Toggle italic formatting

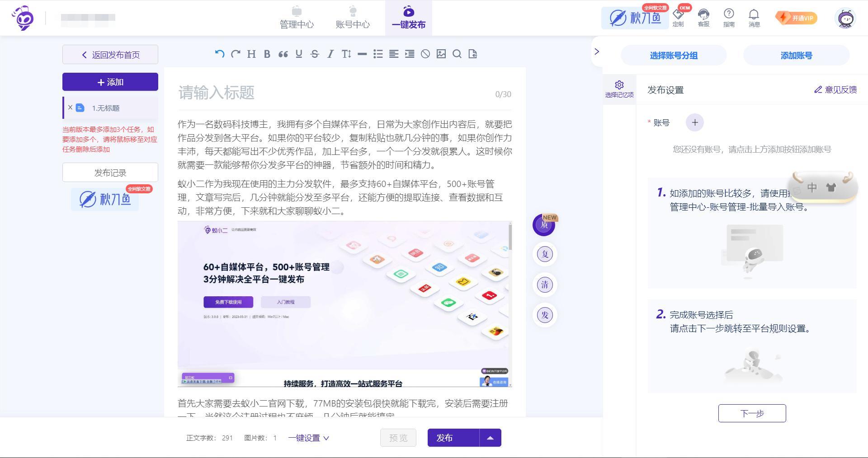pos(330,54)
